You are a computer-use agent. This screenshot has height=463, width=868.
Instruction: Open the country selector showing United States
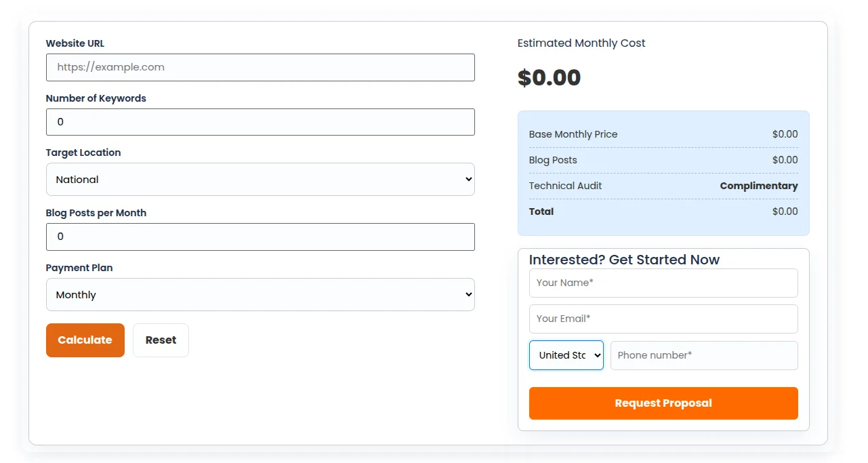tap(566, 355)
